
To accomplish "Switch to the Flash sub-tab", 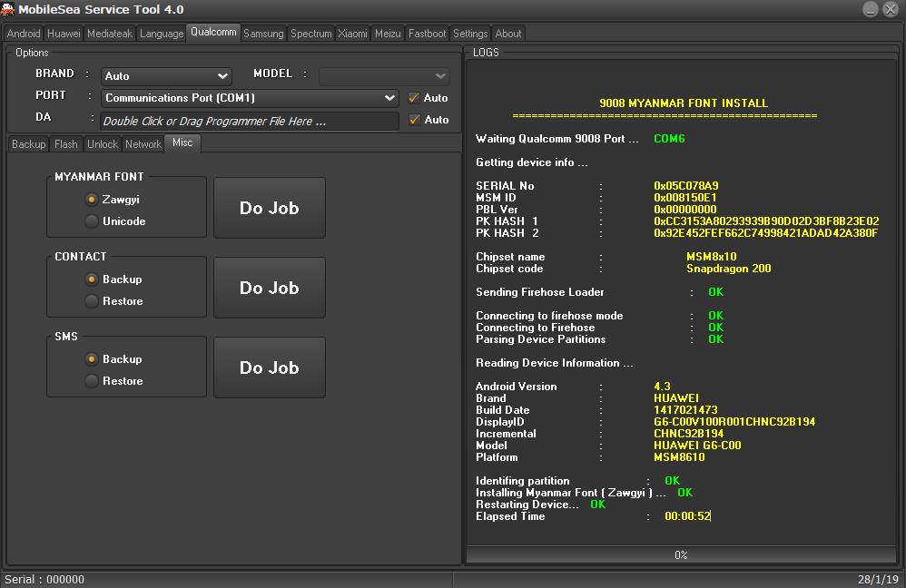I will coord(66,143).
